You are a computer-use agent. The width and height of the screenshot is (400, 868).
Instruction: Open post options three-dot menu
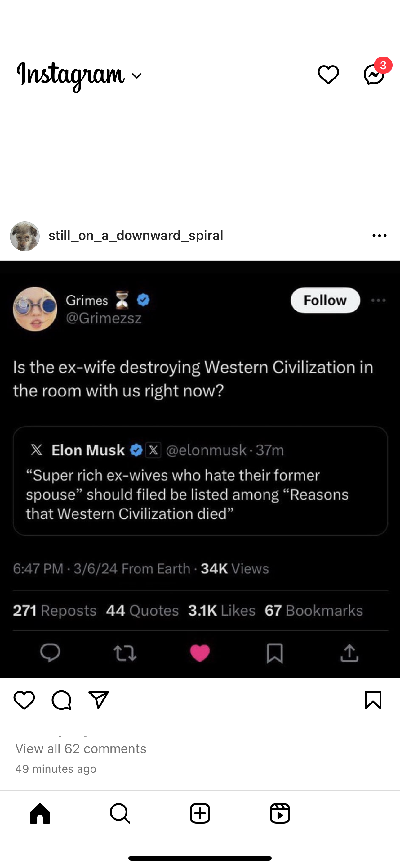380,236
